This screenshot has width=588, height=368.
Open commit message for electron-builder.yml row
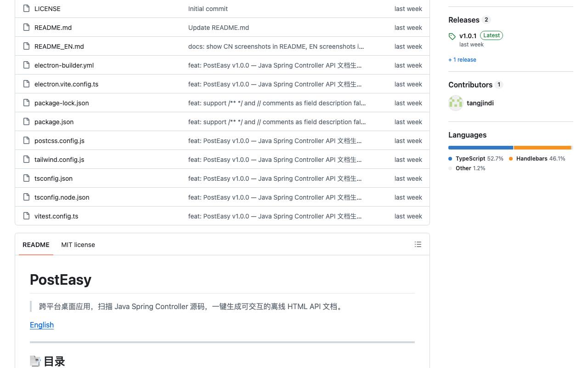pyautogui.click(x=275, y=65)
